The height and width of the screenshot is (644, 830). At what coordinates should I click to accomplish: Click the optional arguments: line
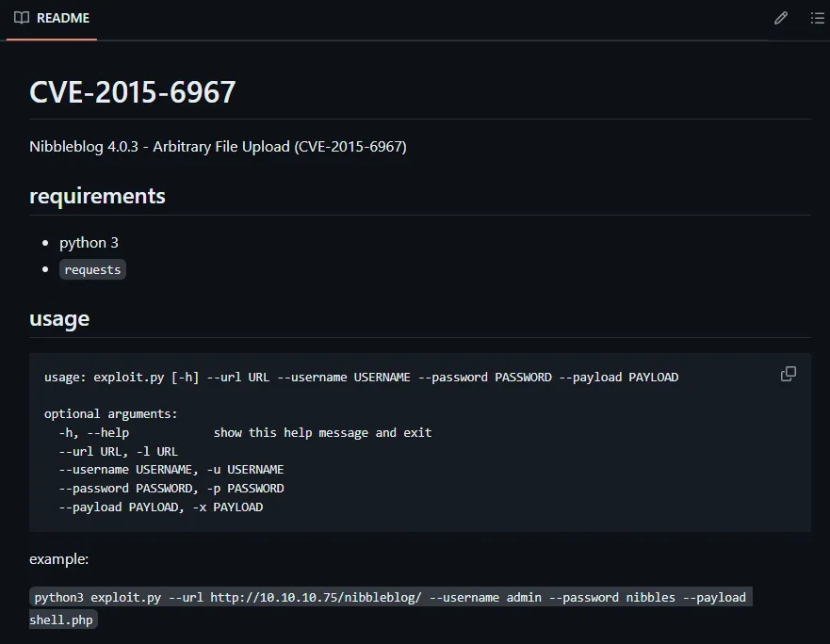coord(110,414)
